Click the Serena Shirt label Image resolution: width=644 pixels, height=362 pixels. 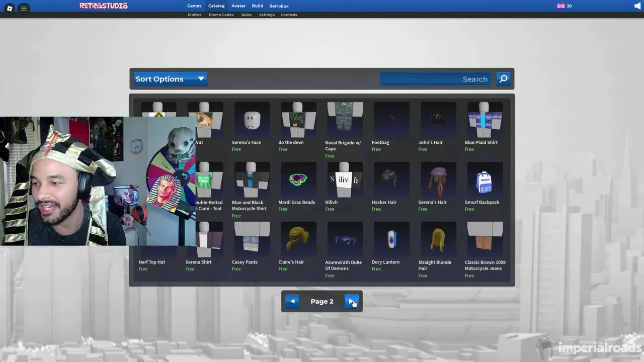coord(198,262)
